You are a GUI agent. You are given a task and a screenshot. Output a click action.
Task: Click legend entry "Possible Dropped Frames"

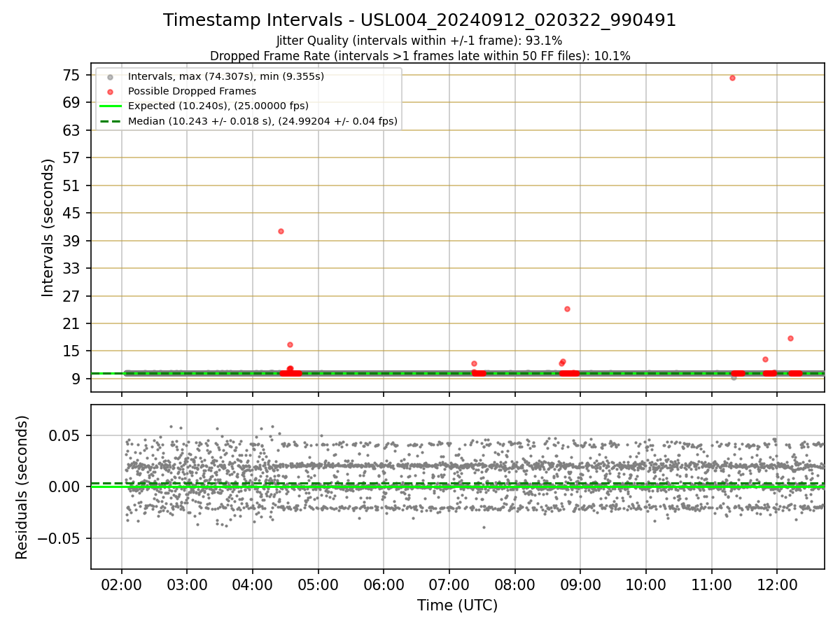[x=192, y=91]
